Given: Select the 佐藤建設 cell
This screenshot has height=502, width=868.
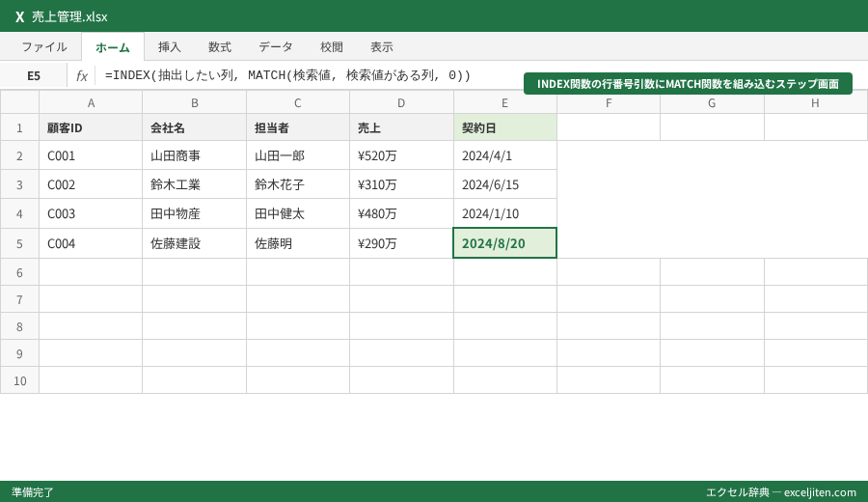Looking at the screenshot, I should (194, 243).
